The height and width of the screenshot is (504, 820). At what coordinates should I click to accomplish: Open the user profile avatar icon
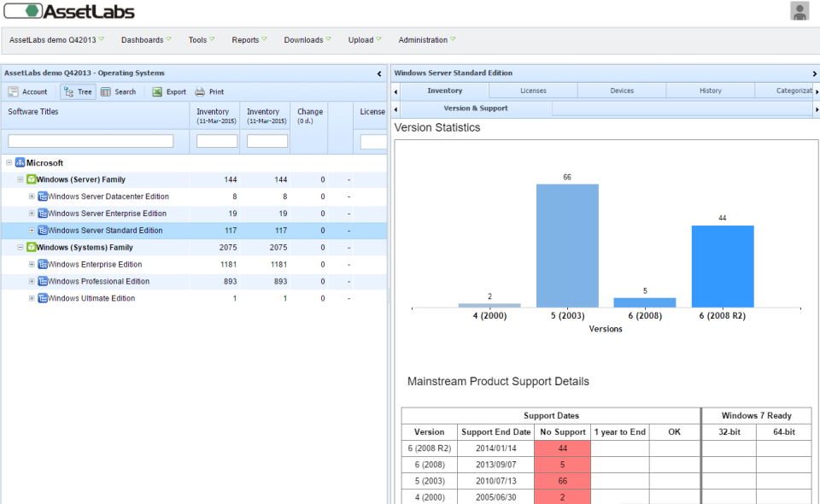tap(799, 11)
